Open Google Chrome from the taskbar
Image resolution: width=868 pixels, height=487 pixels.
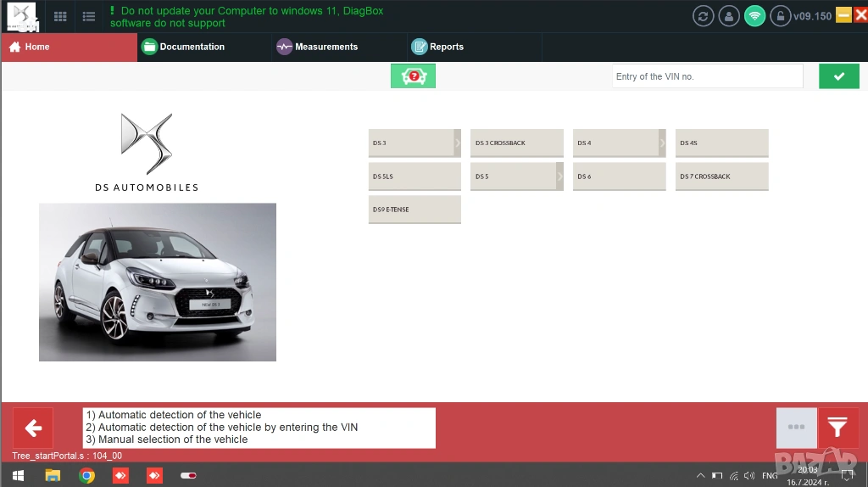(x=86, y=475)
